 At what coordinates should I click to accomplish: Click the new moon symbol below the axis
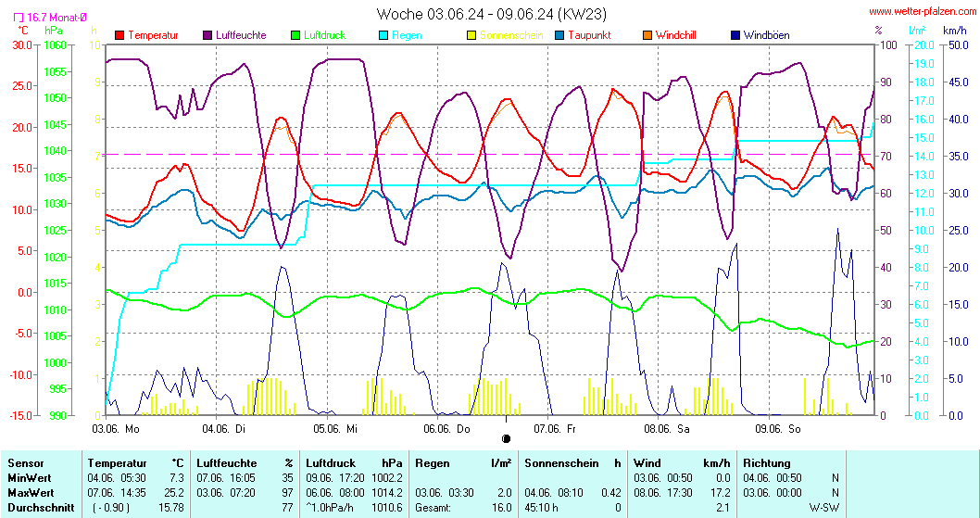(x=506, y=438)
